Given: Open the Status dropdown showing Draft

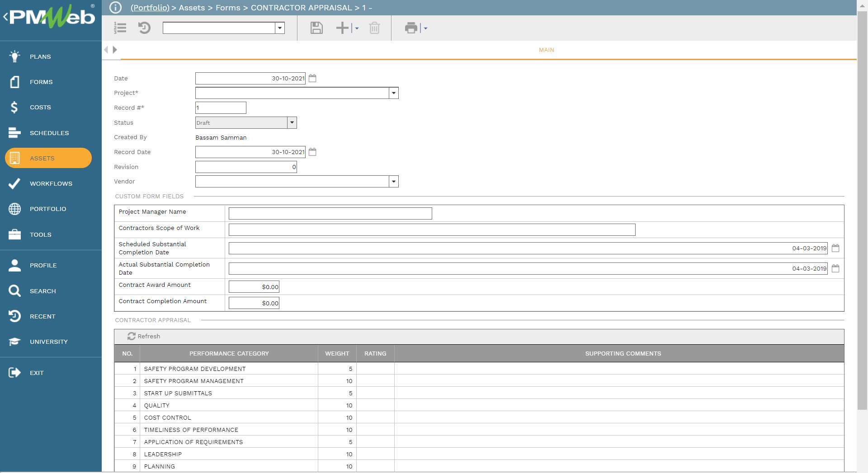Looking at the screenshot, I should [x=292, y=122].
